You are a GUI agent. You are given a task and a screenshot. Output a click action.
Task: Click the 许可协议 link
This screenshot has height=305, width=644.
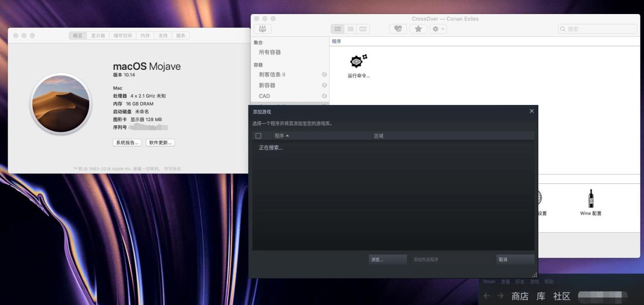172,169
